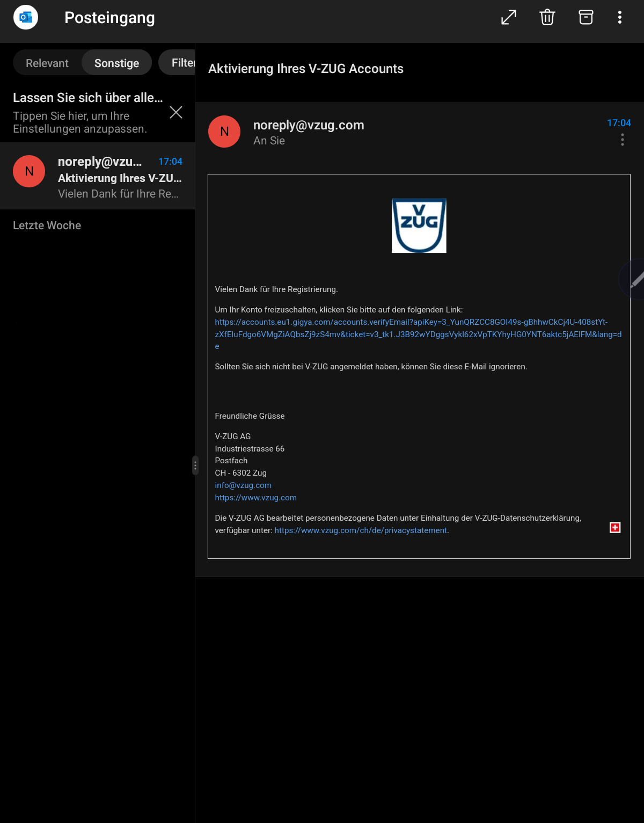
Task: Click the 'Letzte Woche' section header
Action: (47, 225)
